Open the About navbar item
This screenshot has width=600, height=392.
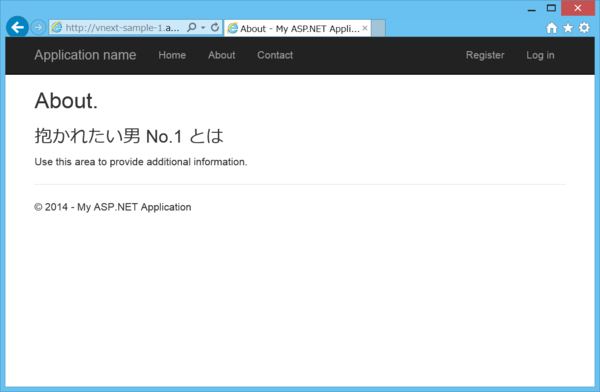tap(222, 55)
